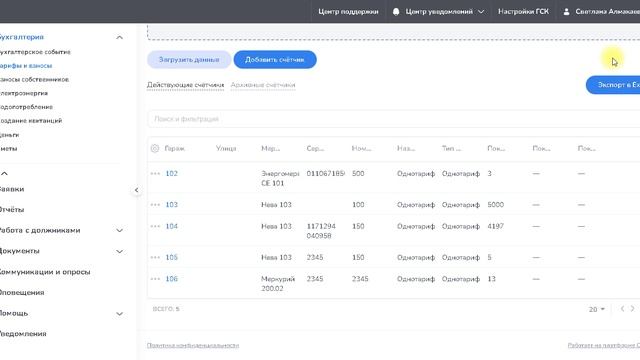Open garage 104 link

point(171,226)
